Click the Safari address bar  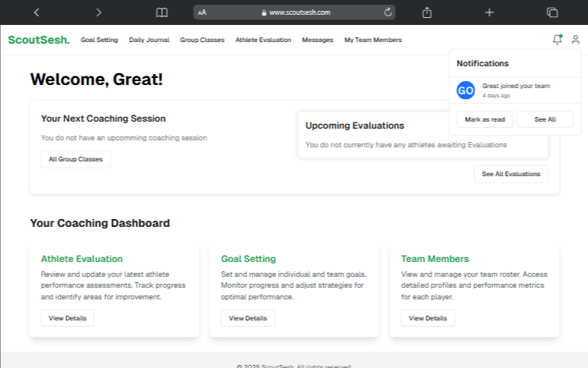click(294, 12)
